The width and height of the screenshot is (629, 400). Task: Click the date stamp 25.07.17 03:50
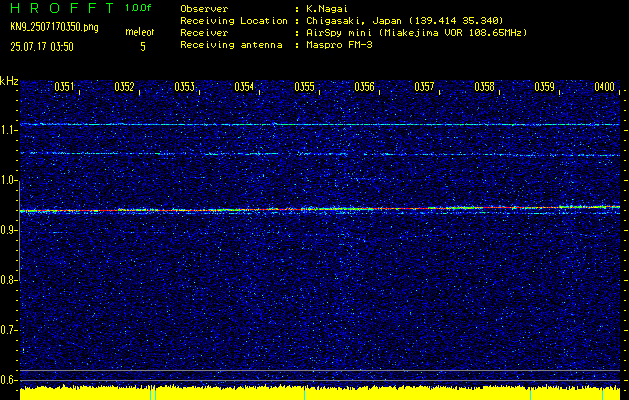tap(42, 47)
